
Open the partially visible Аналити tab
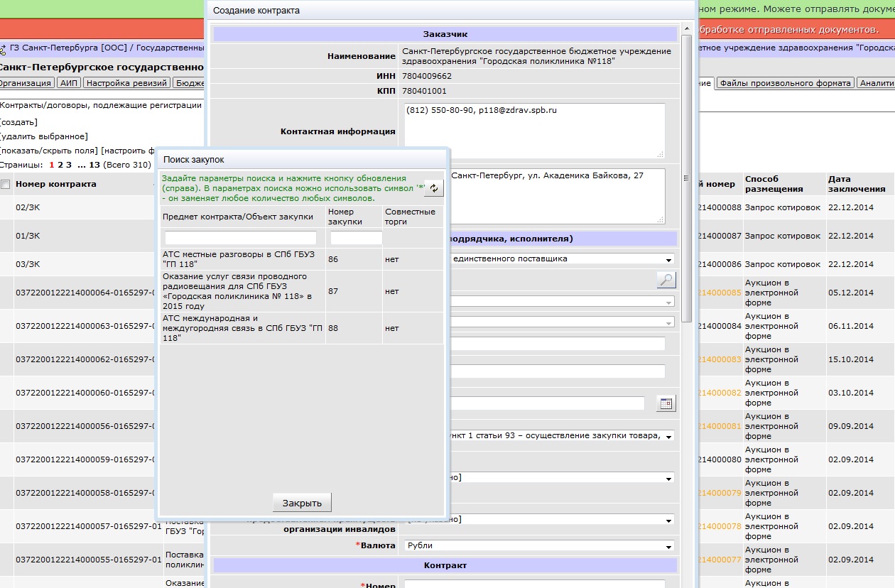pos(876,83)
